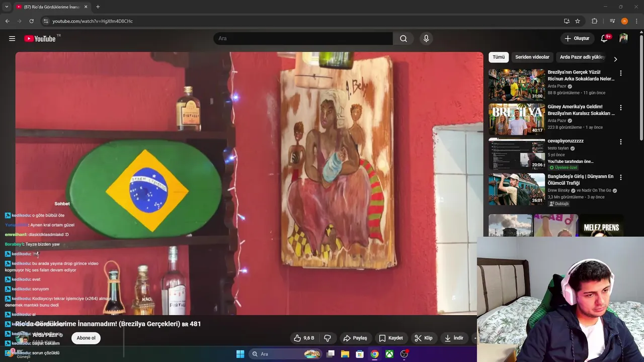Switch to Chrome on the taskbar
The height and width of the screenshot is (362, 644).
click(x=375, y=354)
